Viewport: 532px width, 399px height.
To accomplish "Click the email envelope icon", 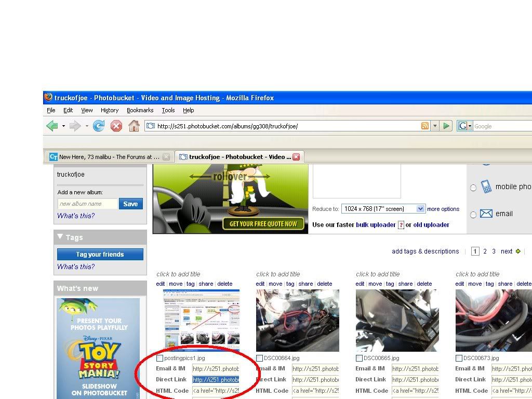I will click(x=486, y=214).
